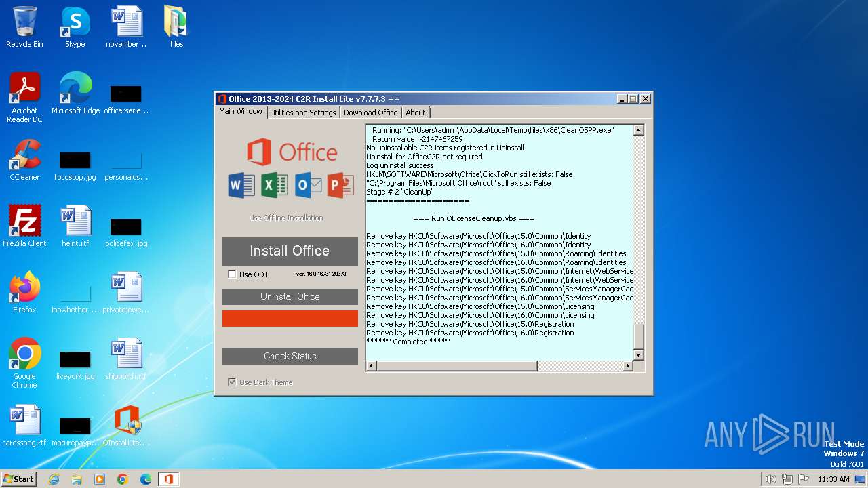Image resolution: width=868 pixels, height=488 pixels.
Task: Open the Windows Start menu
Action: 19,479
